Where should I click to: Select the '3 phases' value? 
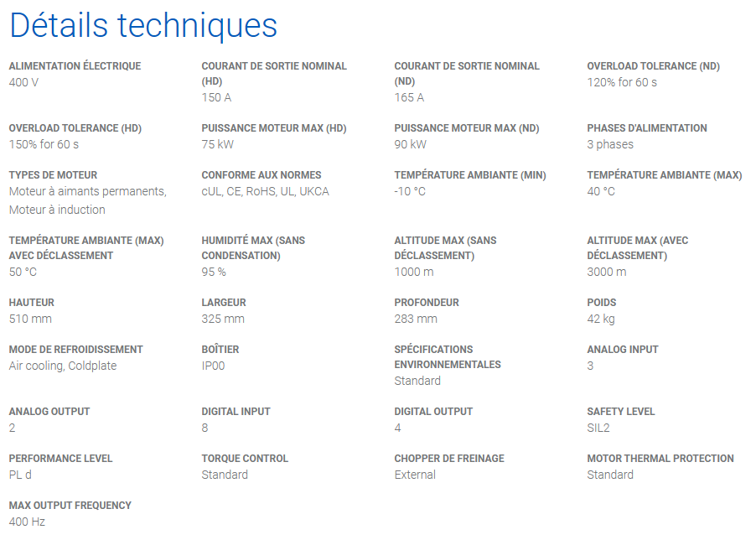click(x=610, y=144)
